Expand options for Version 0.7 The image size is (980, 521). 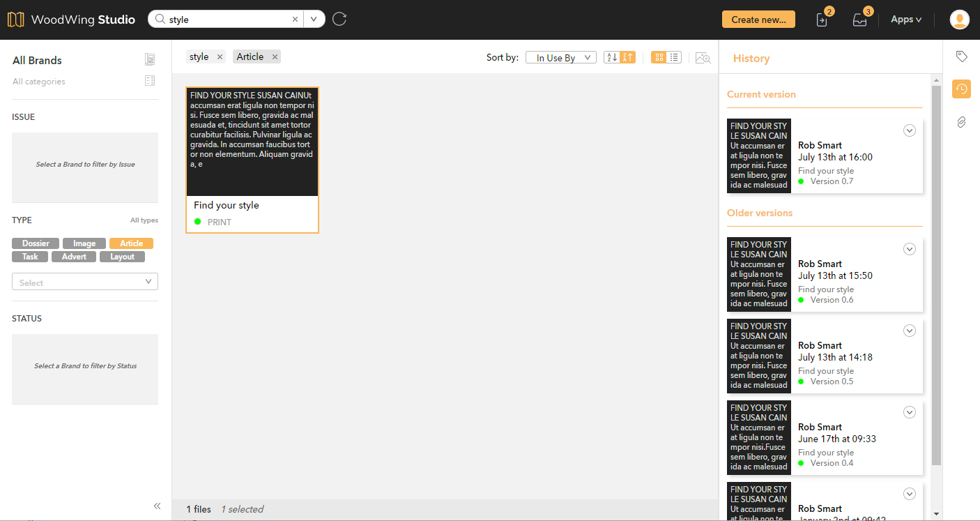910,130
